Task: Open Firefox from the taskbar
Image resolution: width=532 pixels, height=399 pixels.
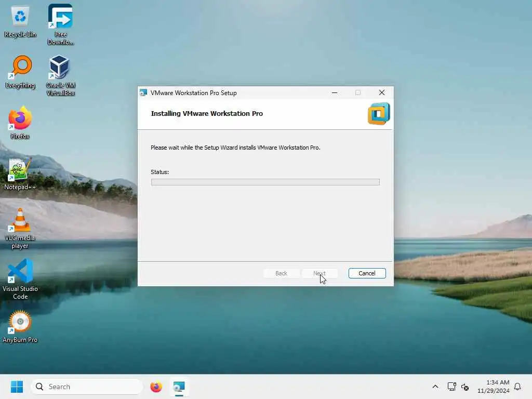Action: [156, 387]
